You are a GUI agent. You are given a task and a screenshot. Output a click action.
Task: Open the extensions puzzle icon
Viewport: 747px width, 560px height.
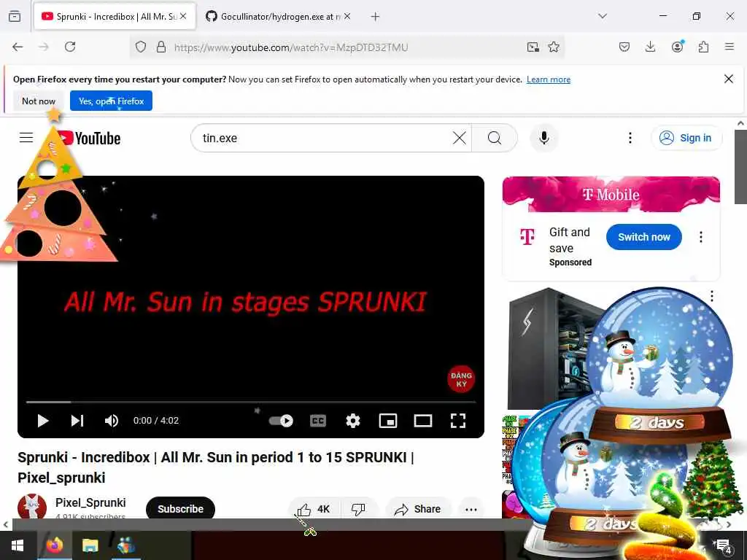pyautogui.click(x=703, y=47)
